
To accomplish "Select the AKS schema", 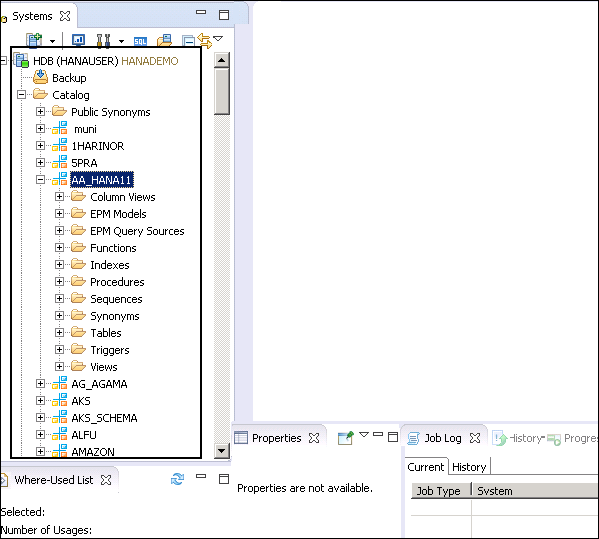I will 81,401.
